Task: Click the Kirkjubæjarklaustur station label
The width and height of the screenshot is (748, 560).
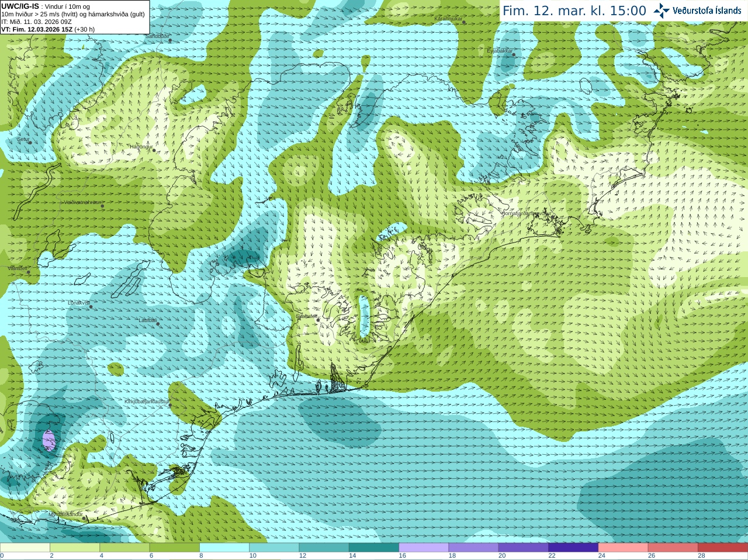Action: [147, 402]
